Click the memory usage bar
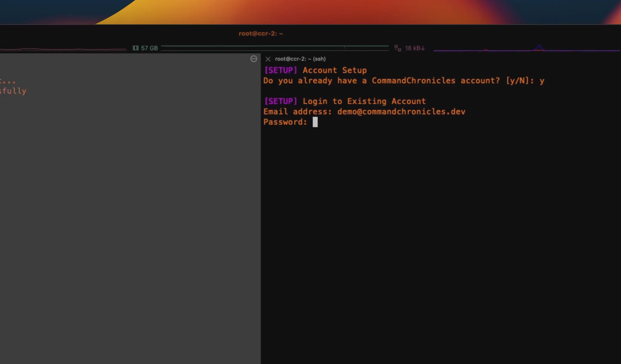The width and height of the screenshot is (621, 364). tap(275, 48)
